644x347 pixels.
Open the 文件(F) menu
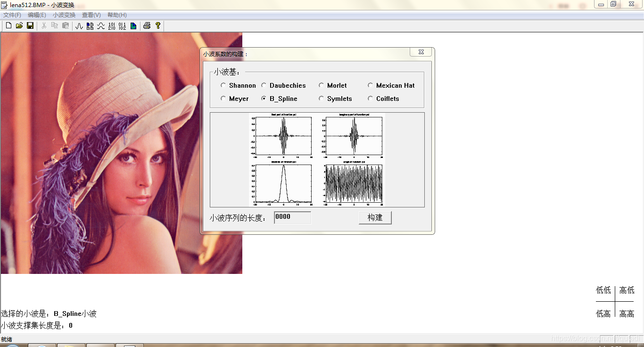12,15
